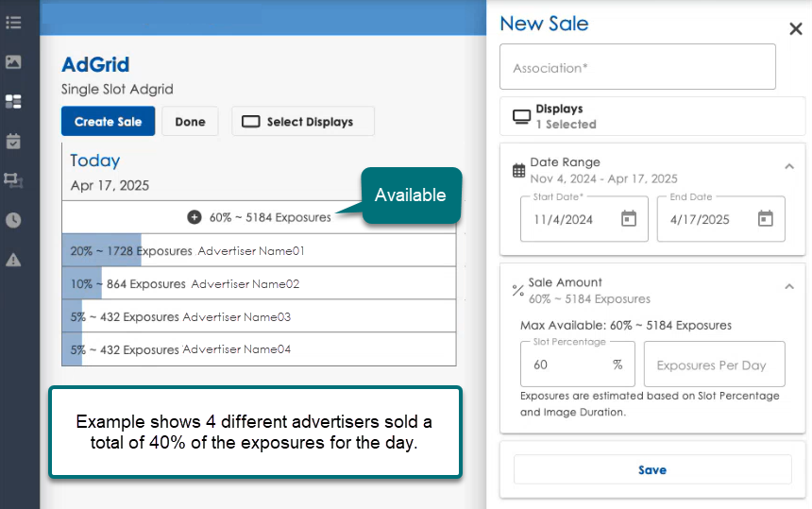The height and width of the screenshot is (509, 812).
Task: Save the new sale
Action: [x=651, y=469]
